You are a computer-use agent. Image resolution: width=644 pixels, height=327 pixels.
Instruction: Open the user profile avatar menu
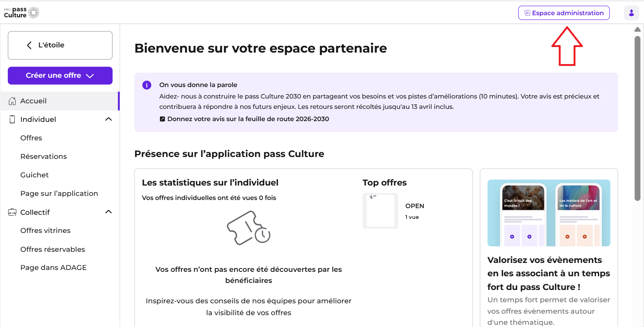[x=631, y=13]
